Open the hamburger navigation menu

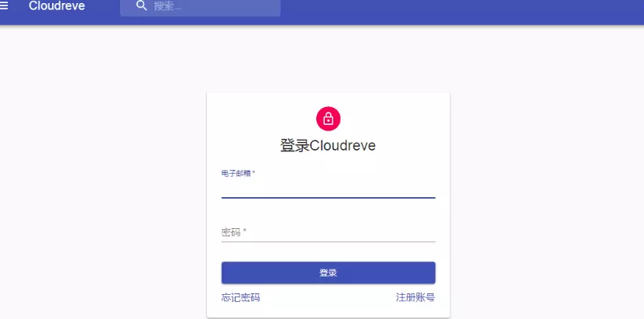tap(3, 5)
